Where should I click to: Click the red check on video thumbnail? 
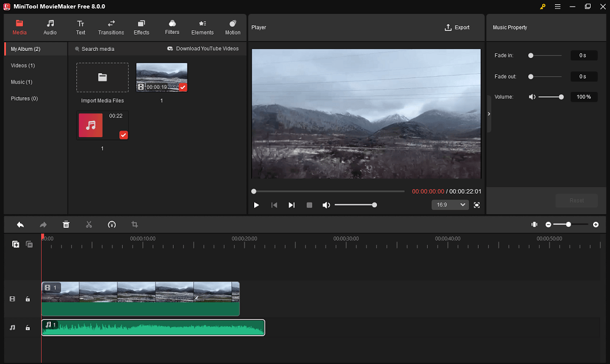click(183, 87)
